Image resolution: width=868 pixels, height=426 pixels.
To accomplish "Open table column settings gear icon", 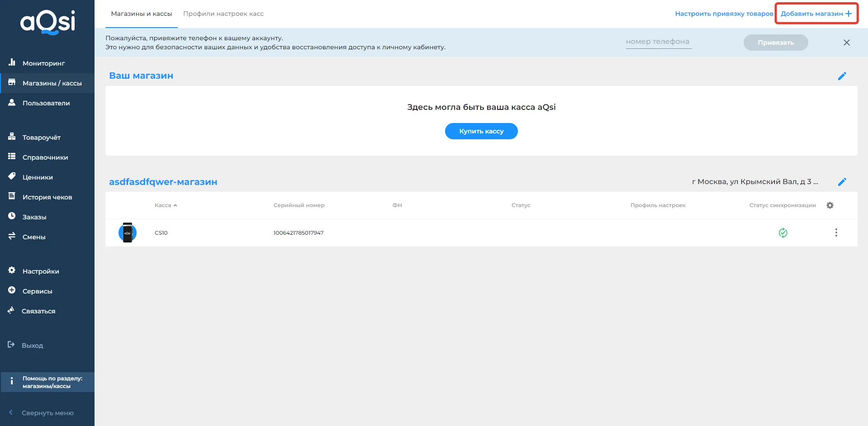I will (830, 205).
